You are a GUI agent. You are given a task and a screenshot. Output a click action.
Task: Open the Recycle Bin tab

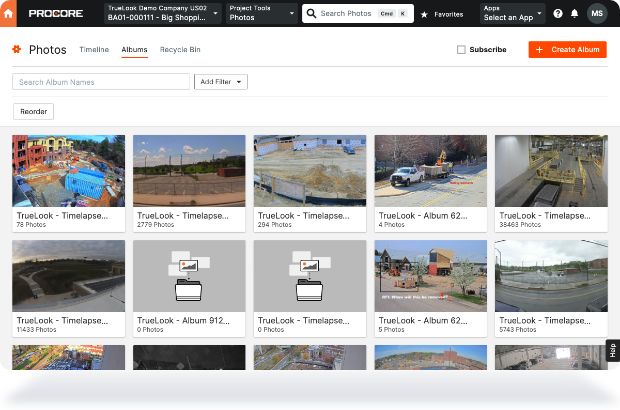[180, 49]
